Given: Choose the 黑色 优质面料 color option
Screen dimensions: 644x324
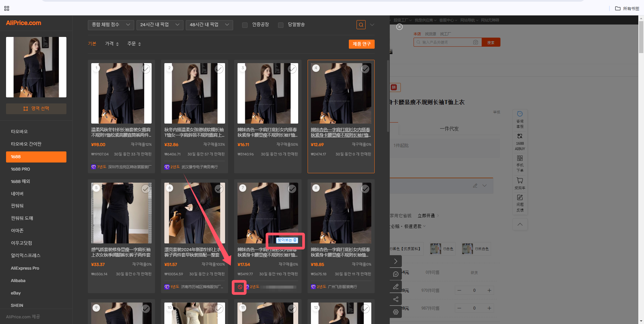Looking at the screenshot, I should tap(406, 249).
